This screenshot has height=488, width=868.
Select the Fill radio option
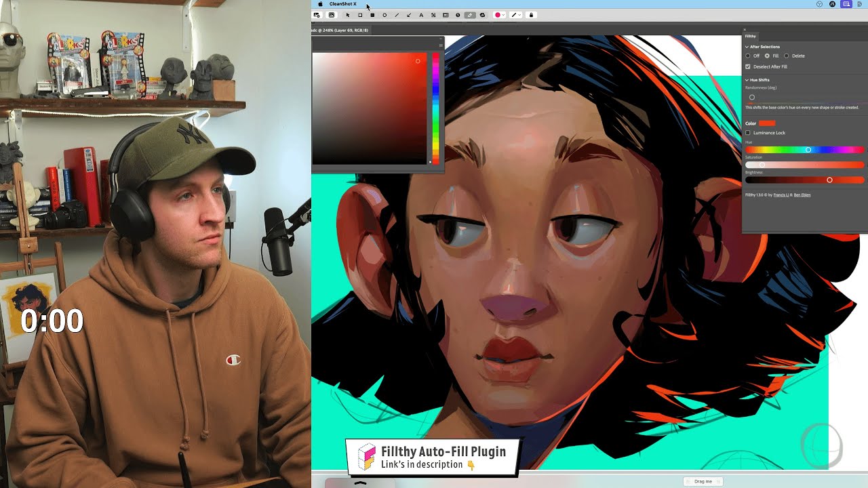click(x=767, y=56)
